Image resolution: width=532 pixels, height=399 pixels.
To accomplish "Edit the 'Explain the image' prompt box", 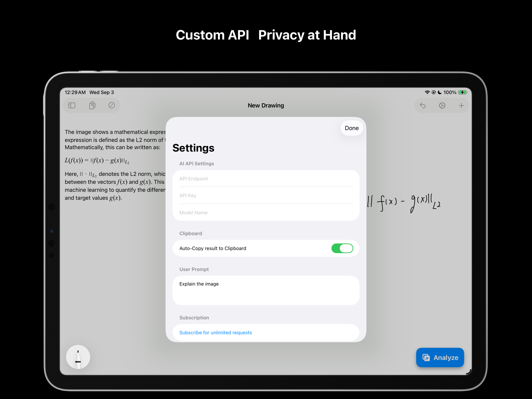I will click(x=266, y=290).
